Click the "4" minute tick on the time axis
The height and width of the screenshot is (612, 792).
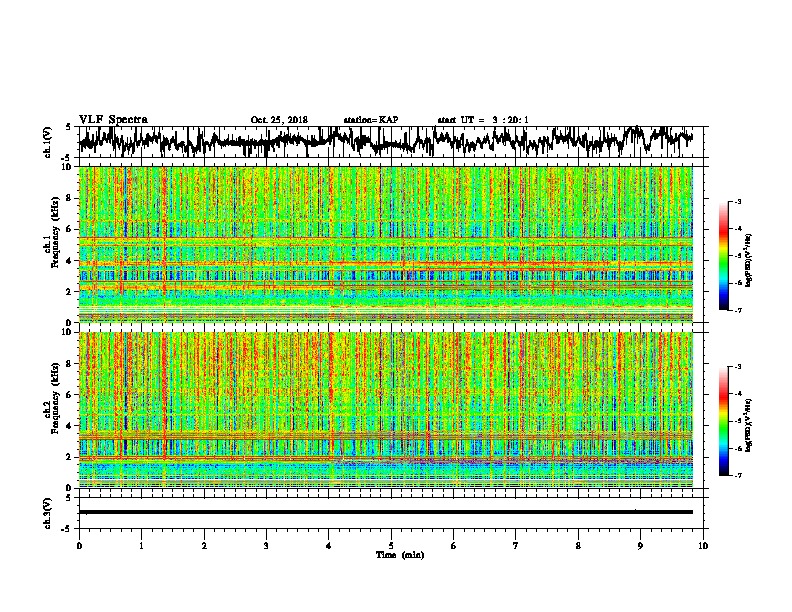click(x=329, y=546)
